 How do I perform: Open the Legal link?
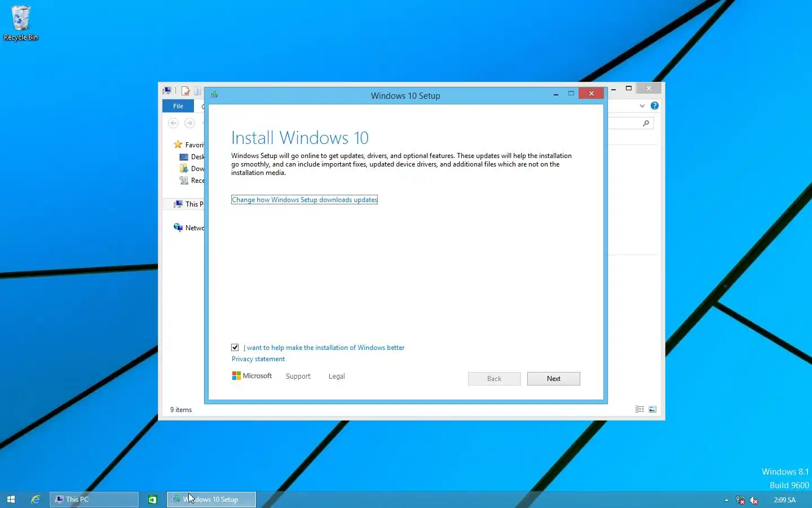coord(337,376)
